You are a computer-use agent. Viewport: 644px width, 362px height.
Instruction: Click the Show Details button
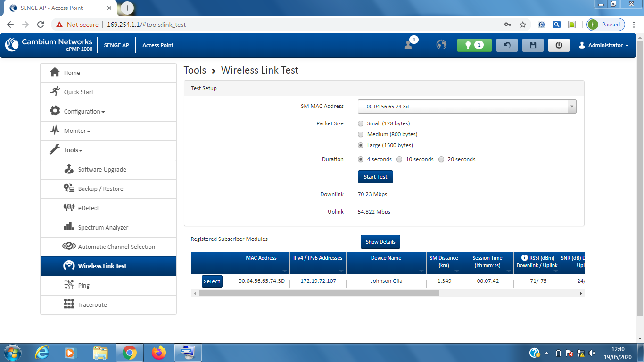click(x=380, y=242)
